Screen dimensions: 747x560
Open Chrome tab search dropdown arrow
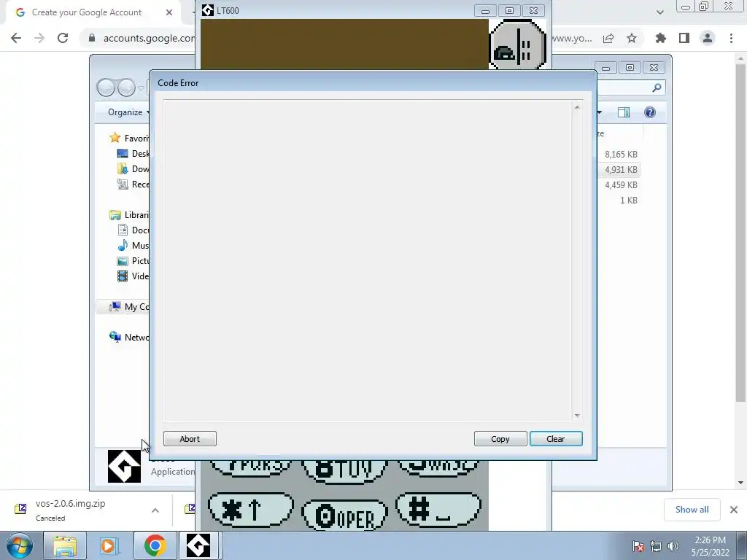click(659, 12)
